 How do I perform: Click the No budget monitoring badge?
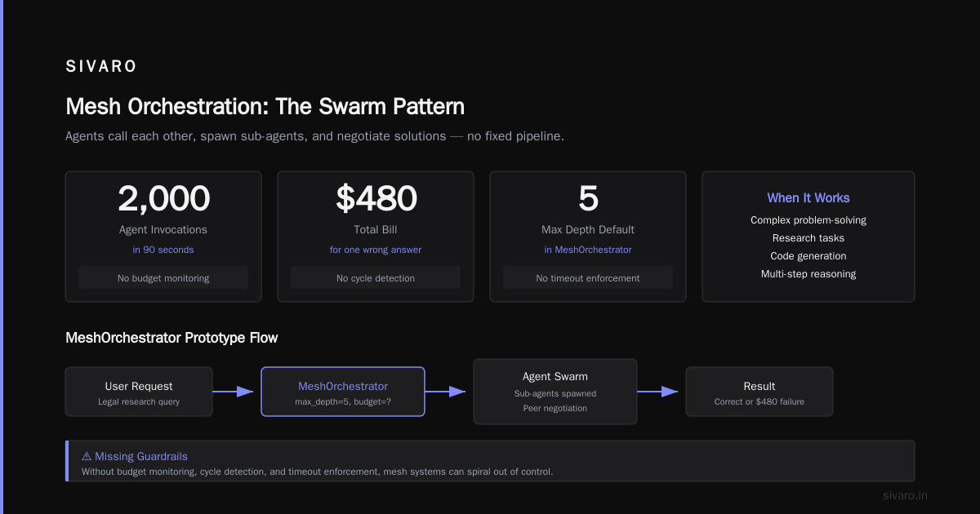pos(163,278)
